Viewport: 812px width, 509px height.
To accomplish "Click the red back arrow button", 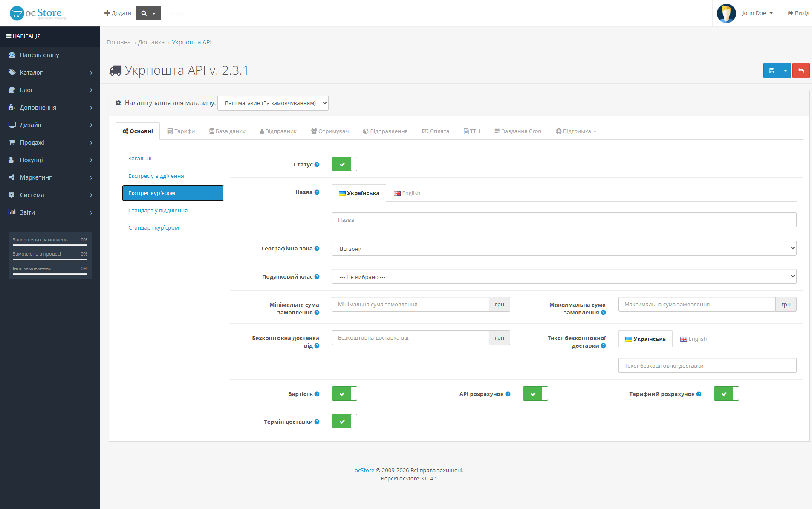I will point(801,70).
